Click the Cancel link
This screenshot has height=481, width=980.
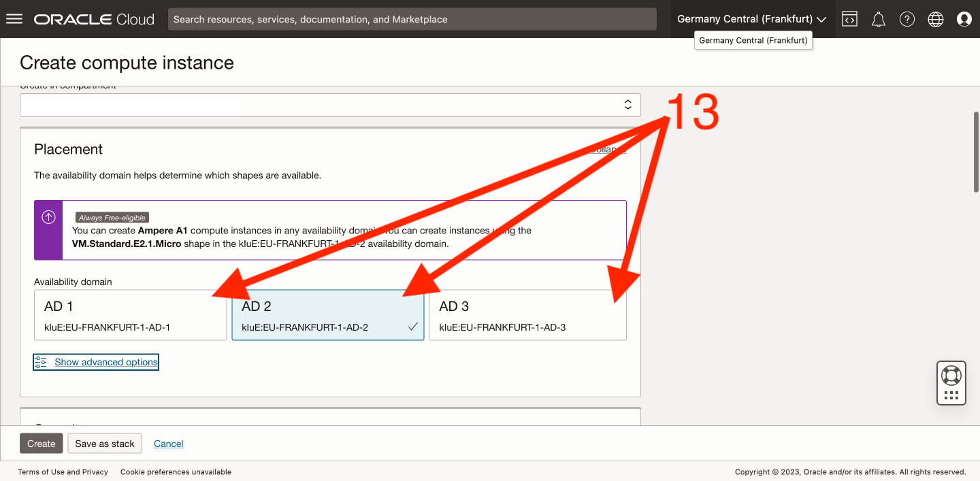168,444
